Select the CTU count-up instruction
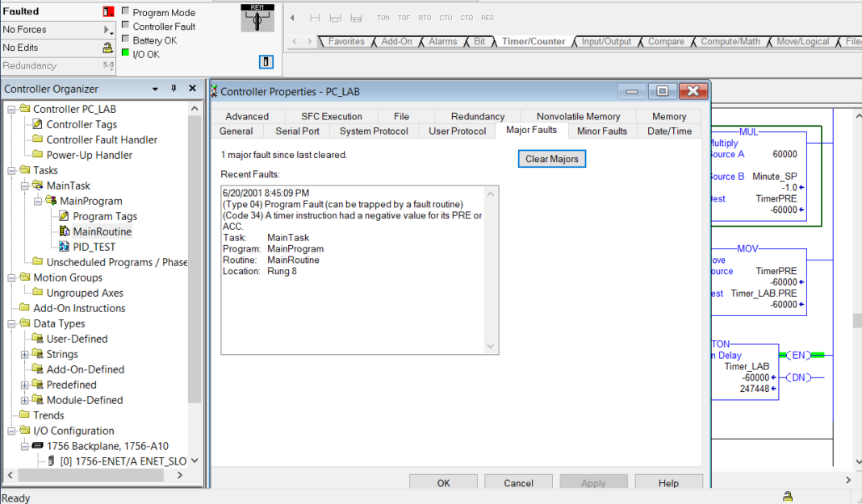862x504 pixels. coord(446,18)
